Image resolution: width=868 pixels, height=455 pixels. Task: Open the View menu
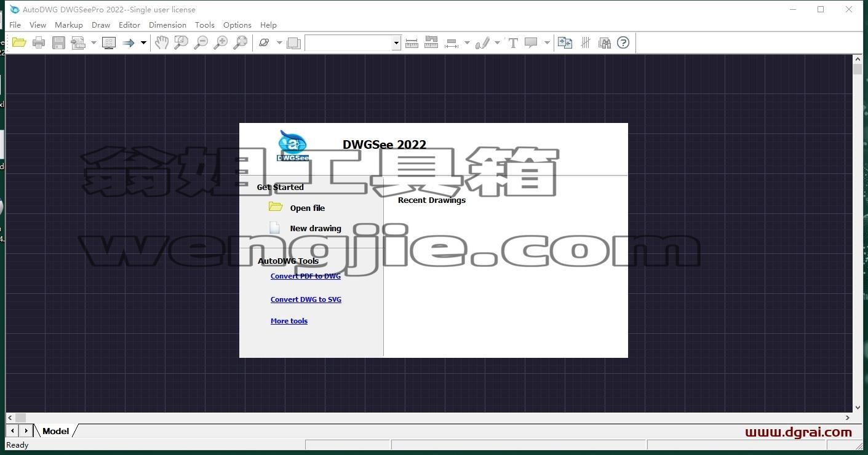(38, 25)
